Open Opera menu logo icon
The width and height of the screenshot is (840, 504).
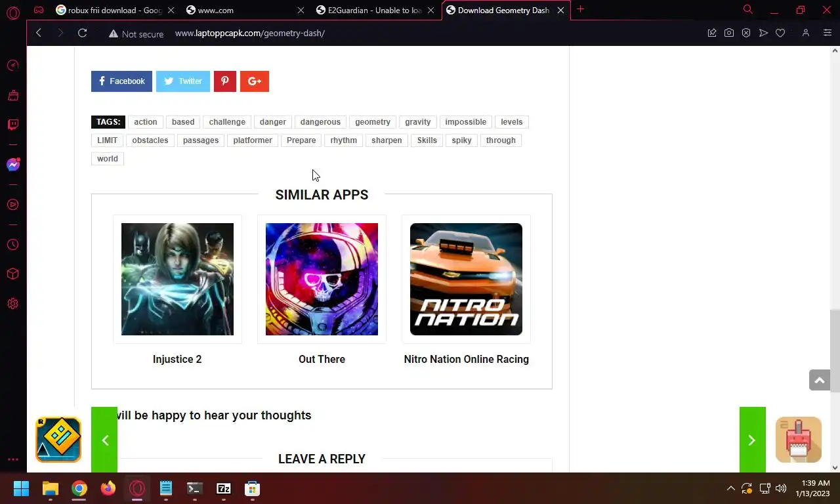click(x=13, y=12)
